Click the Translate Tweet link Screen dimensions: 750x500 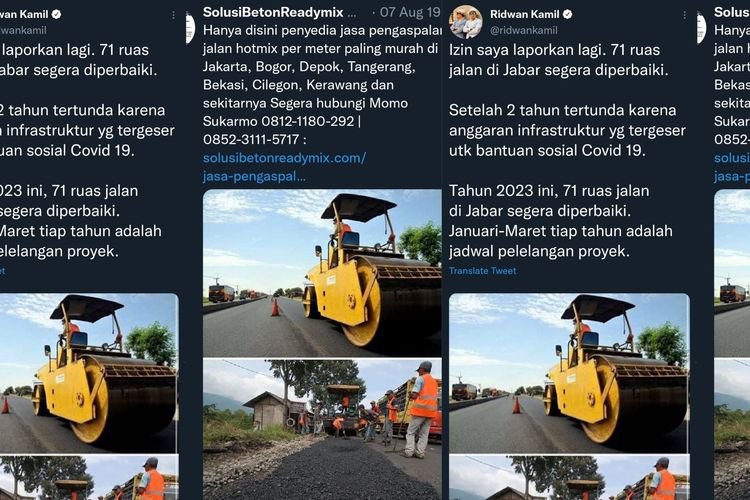click(482, 271)
